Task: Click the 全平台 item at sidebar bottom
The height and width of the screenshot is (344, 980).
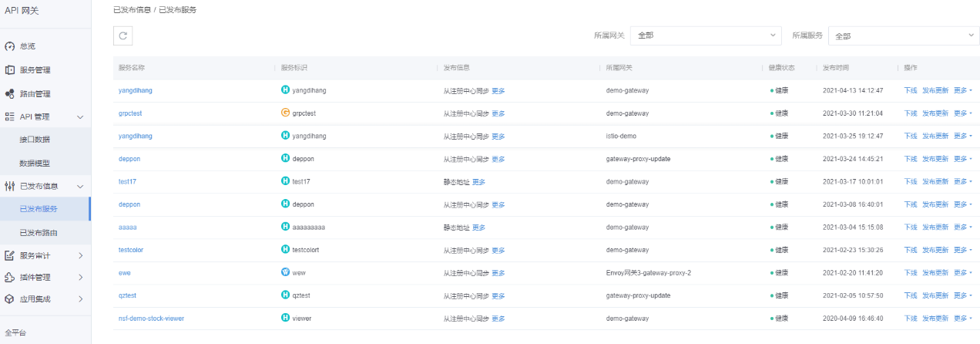Action: (15, 333)
